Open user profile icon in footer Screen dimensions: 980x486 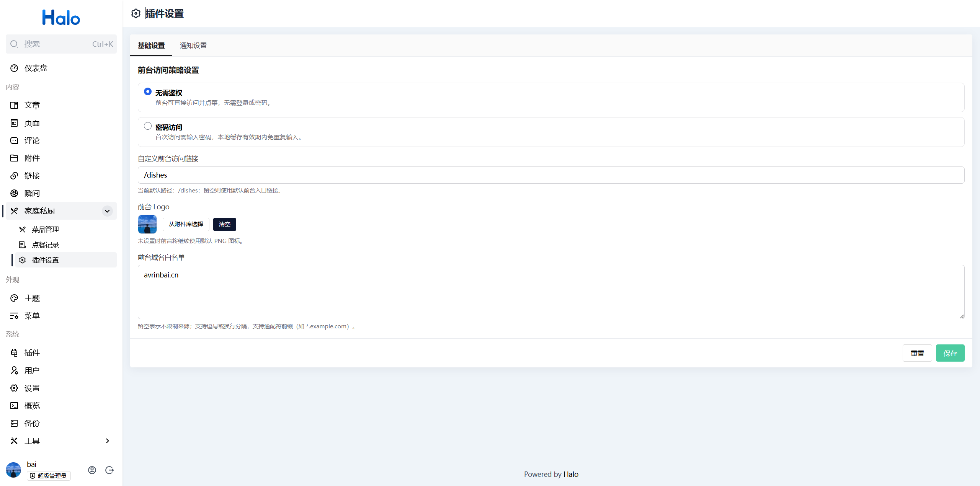click(92, 470)
